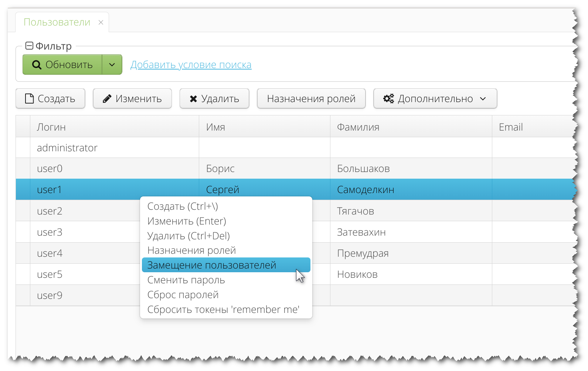The height and width of the screenshot is (371, 588).
Task: Click the surname Самоделкин
Action: 366,189
